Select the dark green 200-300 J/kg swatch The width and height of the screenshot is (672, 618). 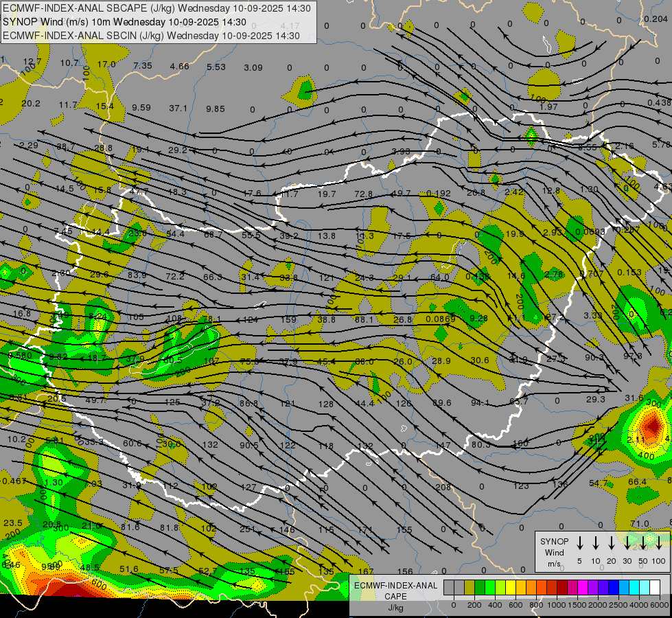point(480,587)
